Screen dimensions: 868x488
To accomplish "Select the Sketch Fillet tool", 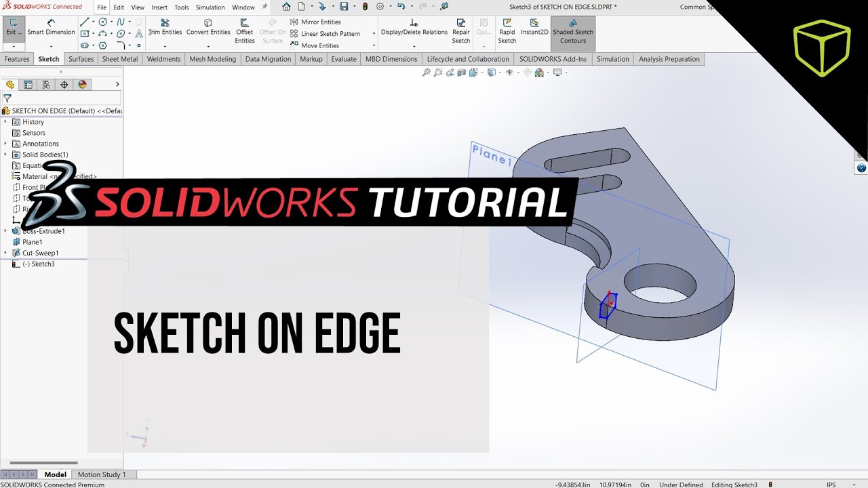I will tap(121, 45).
